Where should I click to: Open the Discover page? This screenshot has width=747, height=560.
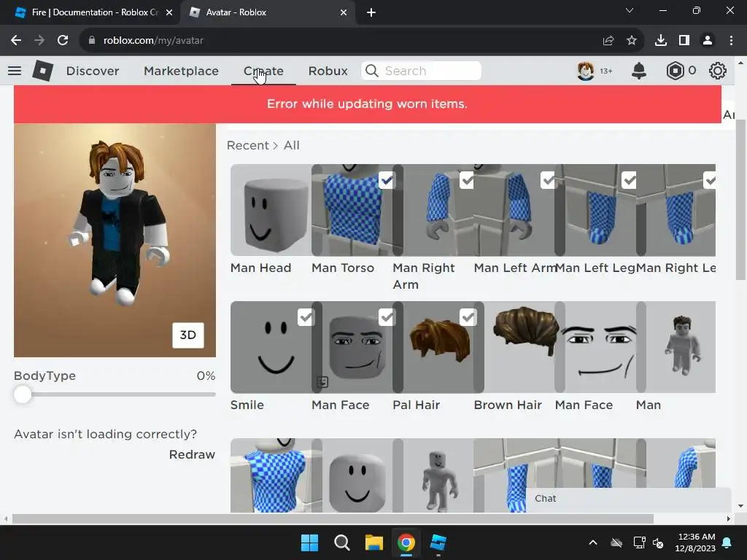(x=93, y=71)
